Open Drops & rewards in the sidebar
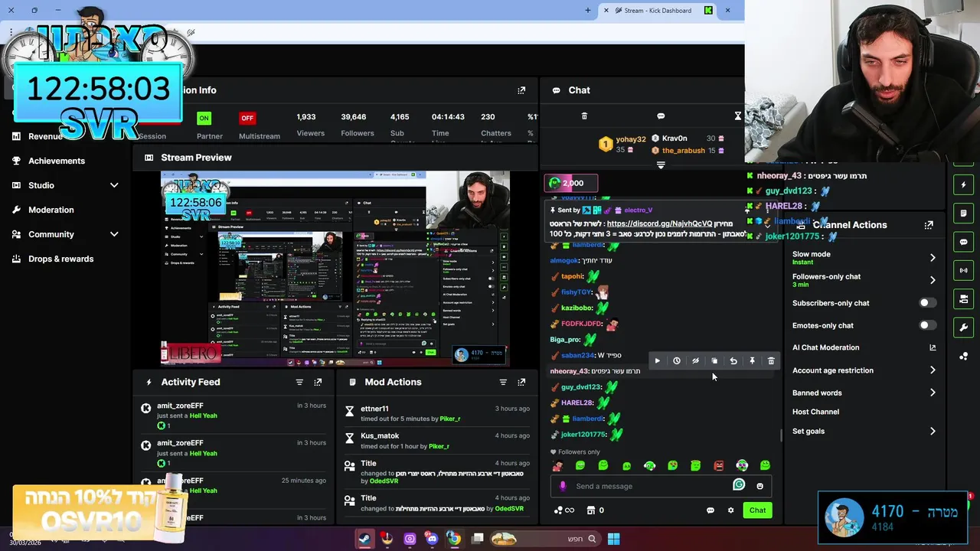Image resolution: width=980 pixels, height=551 pixels. [x=61, y=259]
